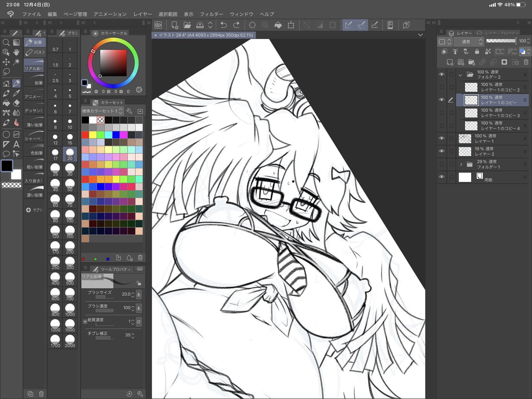This screenshot has width=532, height=399.
Task: Activate the Eyedropper tool
Action: (x=16, y=94)
